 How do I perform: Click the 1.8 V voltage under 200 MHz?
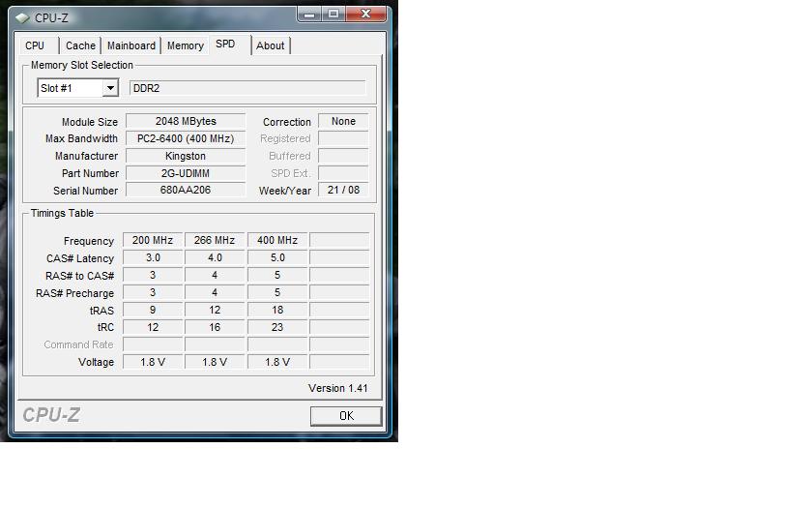click(x=153, y=362)
